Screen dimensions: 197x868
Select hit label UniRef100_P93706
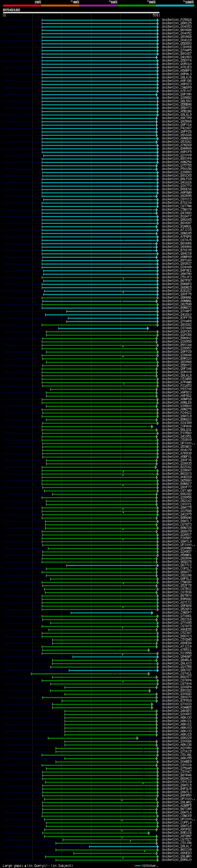(177, 389)
